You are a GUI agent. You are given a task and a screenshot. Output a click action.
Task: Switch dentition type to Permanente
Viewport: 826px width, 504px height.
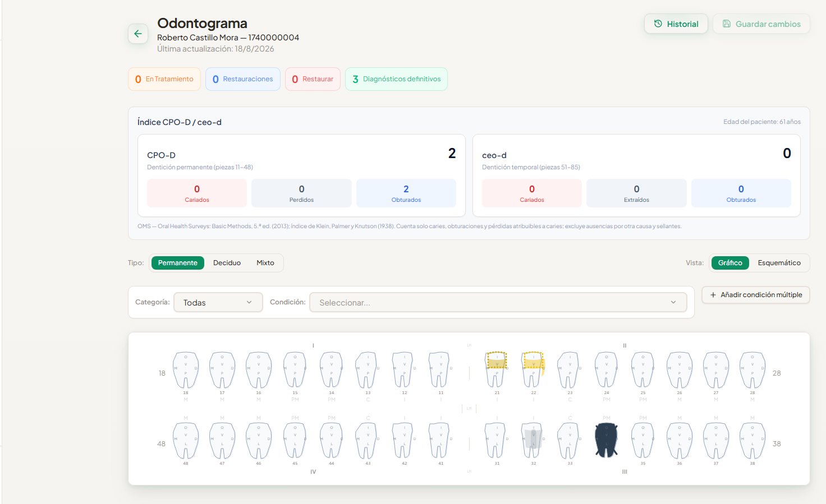coord(178,263)
